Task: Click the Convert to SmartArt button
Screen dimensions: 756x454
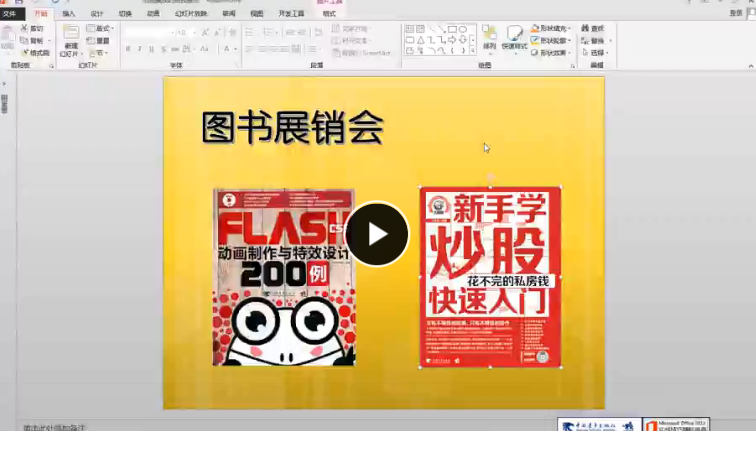Action: tap(362, 53)
